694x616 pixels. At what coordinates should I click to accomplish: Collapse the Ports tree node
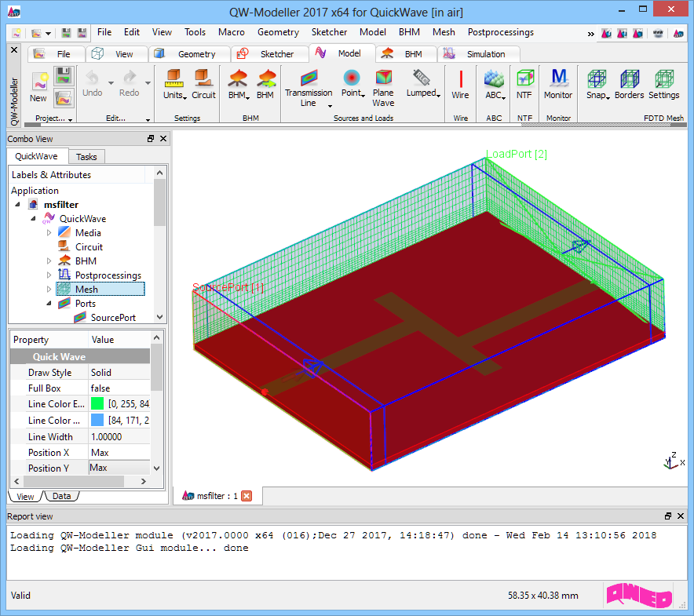point(49,304)
